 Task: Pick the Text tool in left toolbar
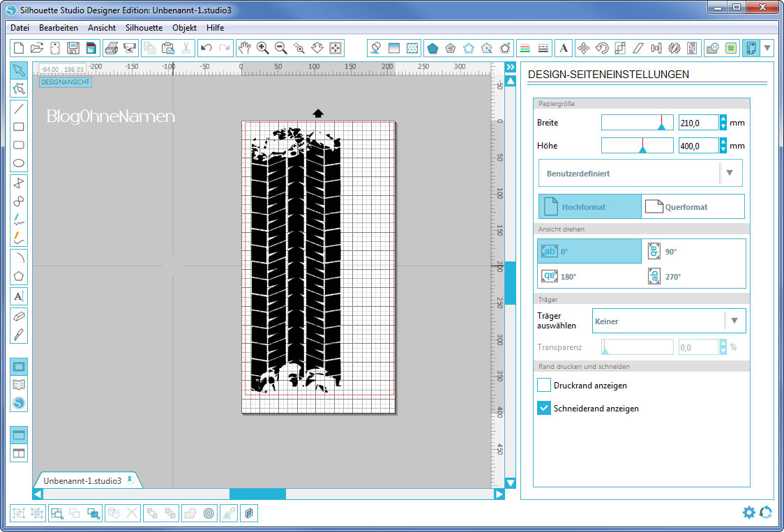click(x=19, y=296)
